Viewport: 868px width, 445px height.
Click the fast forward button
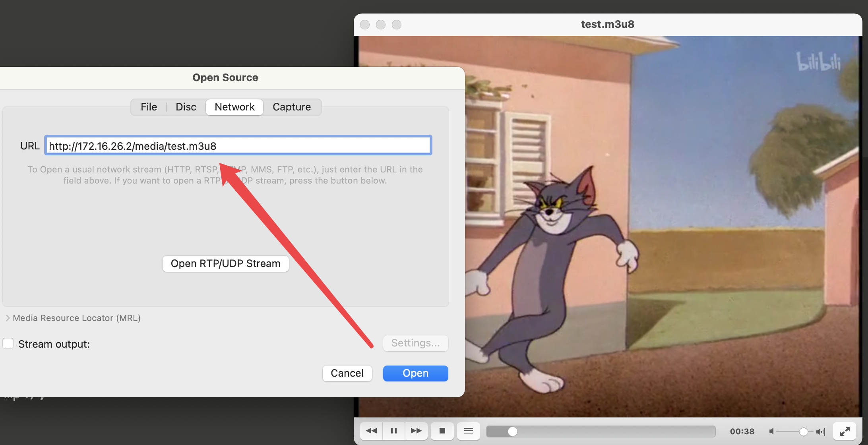pos(416,431)
